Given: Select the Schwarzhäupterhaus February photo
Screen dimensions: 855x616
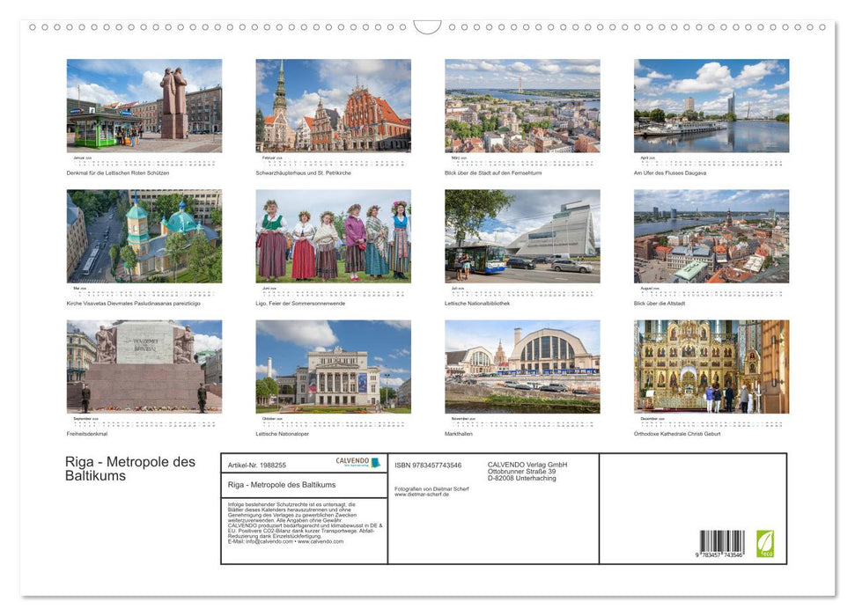Looking at the screenshot, I should click(332, 105).
